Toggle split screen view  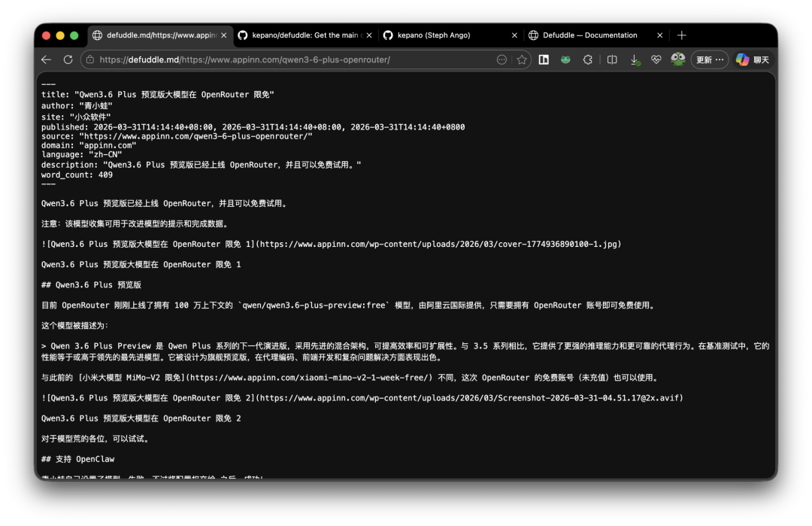pyautogui.click(x=611, y=59)
